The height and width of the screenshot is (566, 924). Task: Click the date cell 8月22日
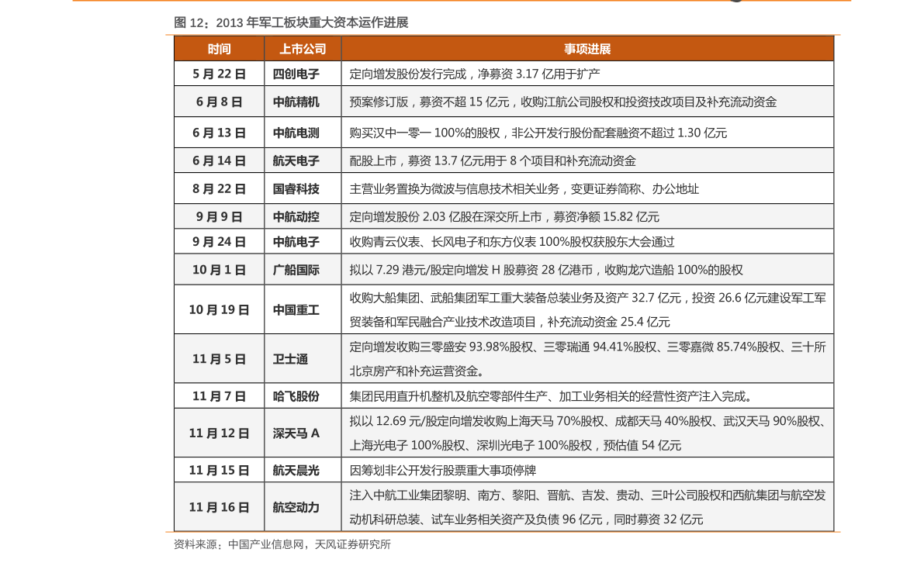tap(220, 188)
